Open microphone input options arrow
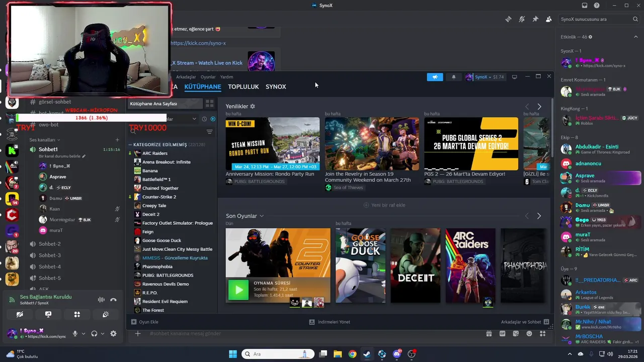644x362 pixels. tap(84, 333)
